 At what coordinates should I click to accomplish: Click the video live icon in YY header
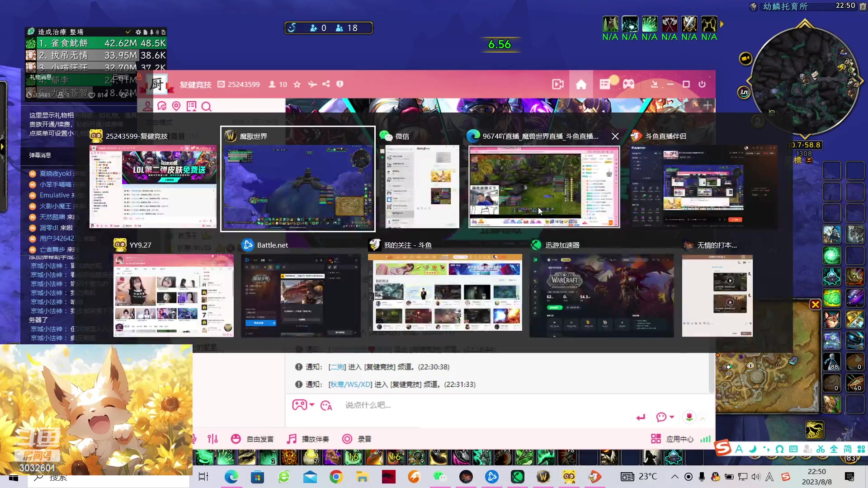click(x=558, y=84)
